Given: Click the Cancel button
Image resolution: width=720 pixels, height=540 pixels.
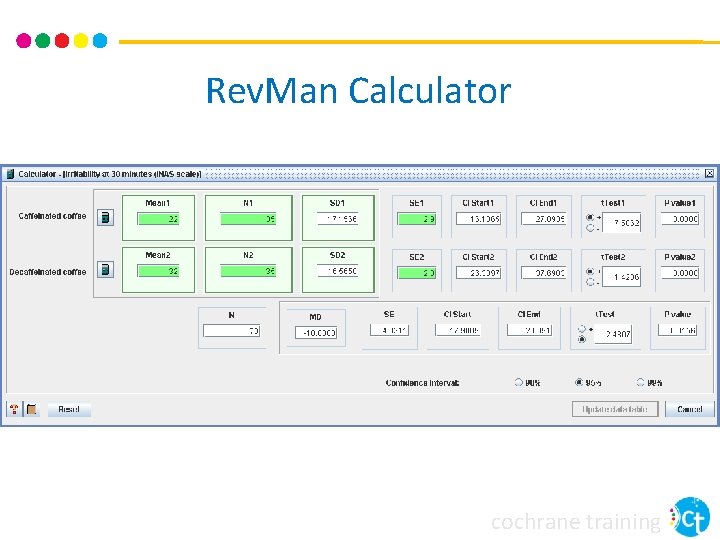Looking at the screenshot, I should (x=689, y=409).
